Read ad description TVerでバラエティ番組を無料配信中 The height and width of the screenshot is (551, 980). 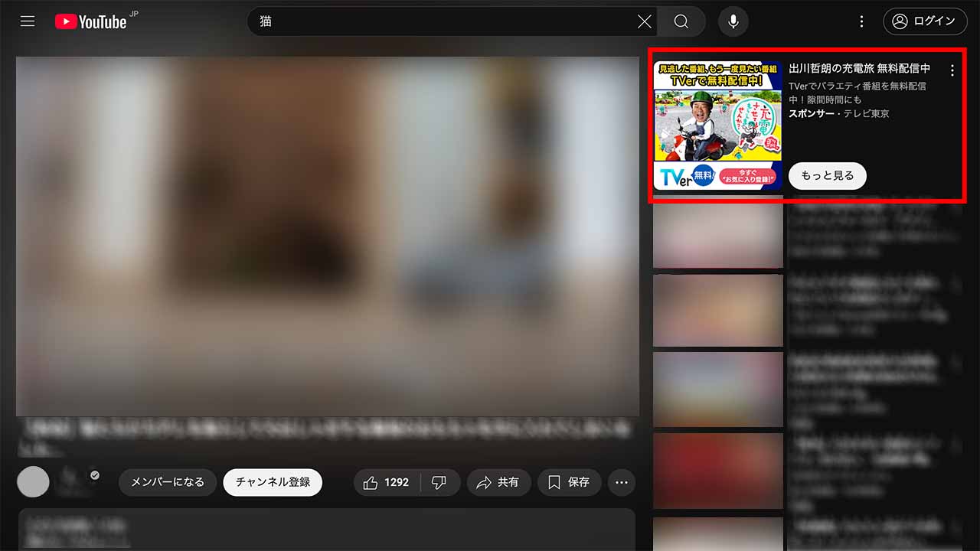[857, 93]
